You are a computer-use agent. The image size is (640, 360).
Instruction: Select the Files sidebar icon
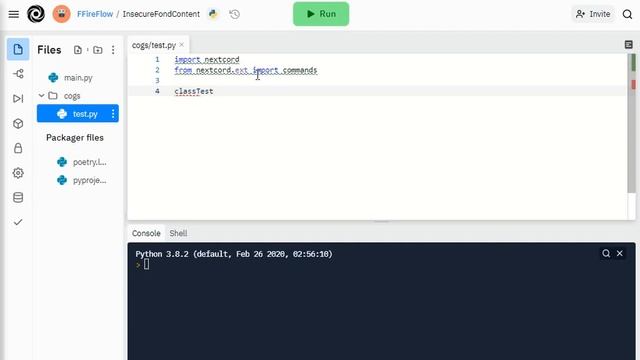tap(18, 49)
